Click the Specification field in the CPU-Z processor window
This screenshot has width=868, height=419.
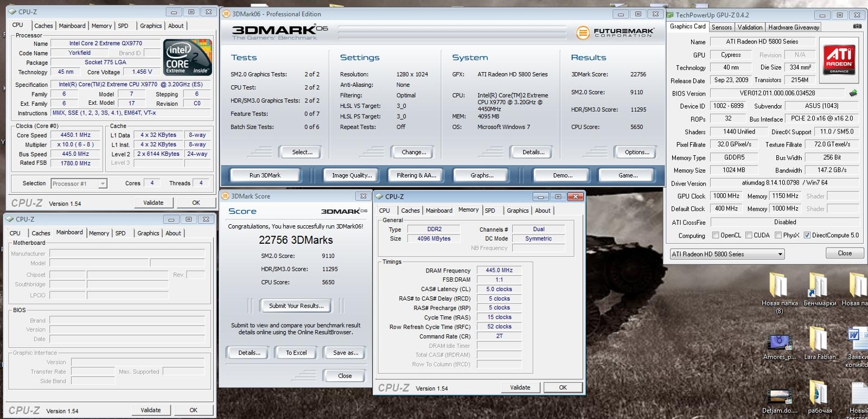pyautogui.click(x=131, y=85)
